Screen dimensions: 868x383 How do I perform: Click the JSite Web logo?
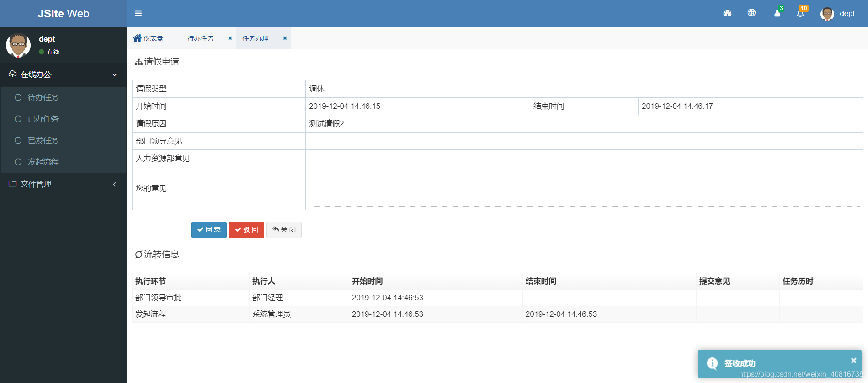pyautogui.click(x=64, y=14)
